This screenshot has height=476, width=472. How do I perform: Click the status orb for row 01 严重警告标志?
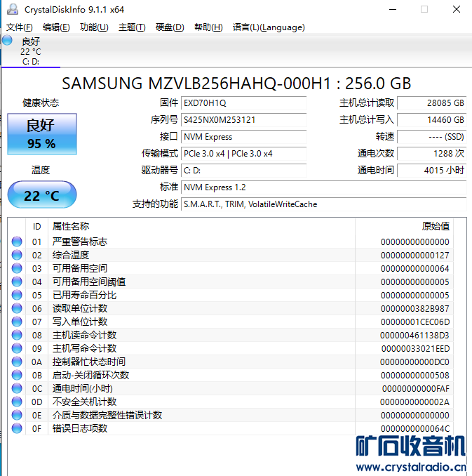pos(17,242)
